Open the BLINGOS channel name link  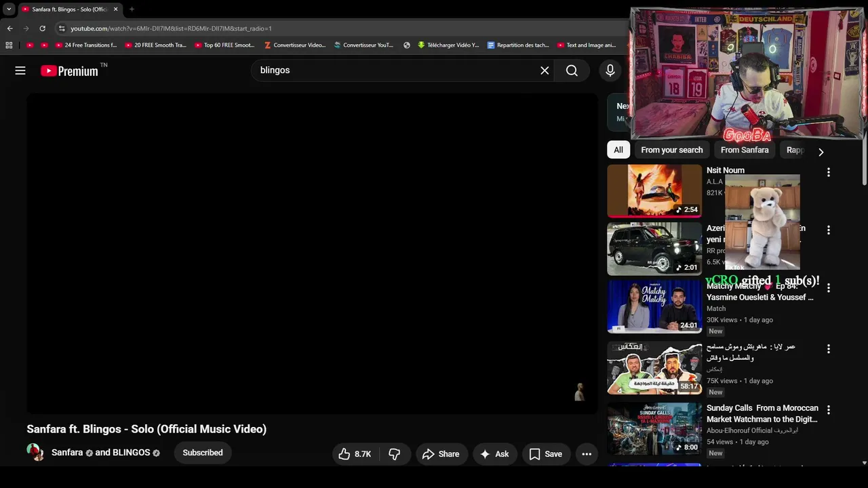click(x=131, y=453)
